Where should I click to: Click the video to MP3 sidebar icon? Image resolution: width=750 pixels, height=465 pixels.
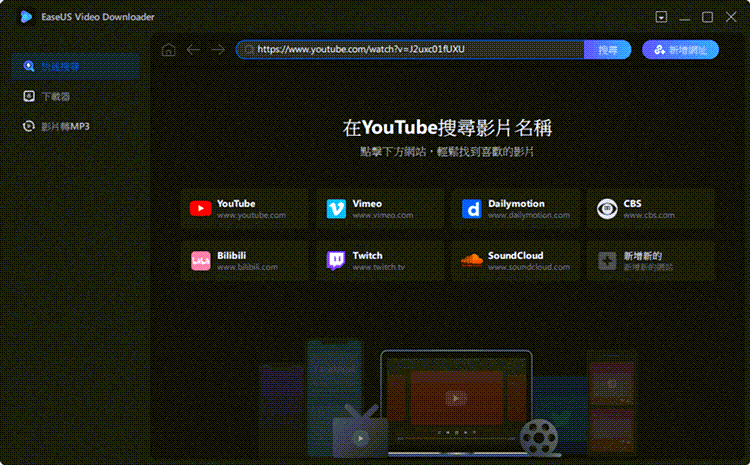click(29, 126)
